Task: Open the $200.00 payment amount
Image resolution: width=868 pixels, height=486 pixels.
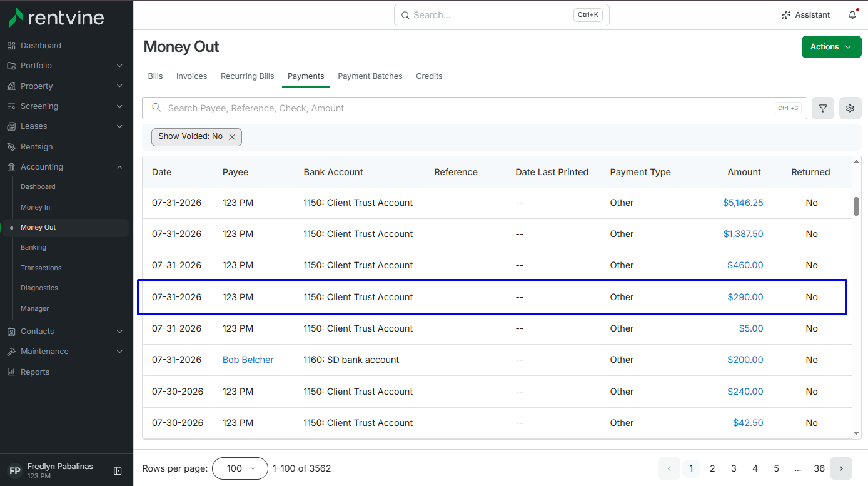Action: [x=745, y=360]
